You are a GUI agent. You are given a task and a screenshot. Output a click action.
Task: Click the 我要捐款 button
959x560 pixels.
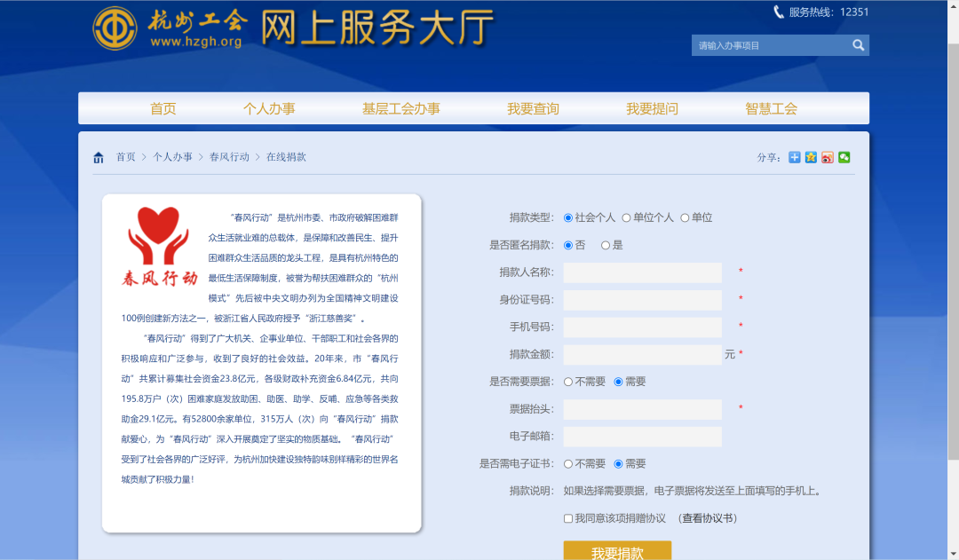[x=617, y=550]
